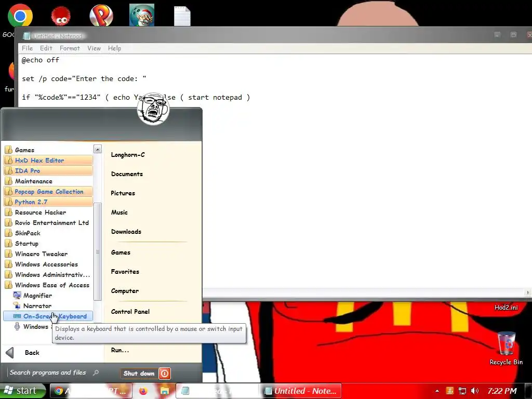Click the "@echo off" line in Notepad

(41, 60)
